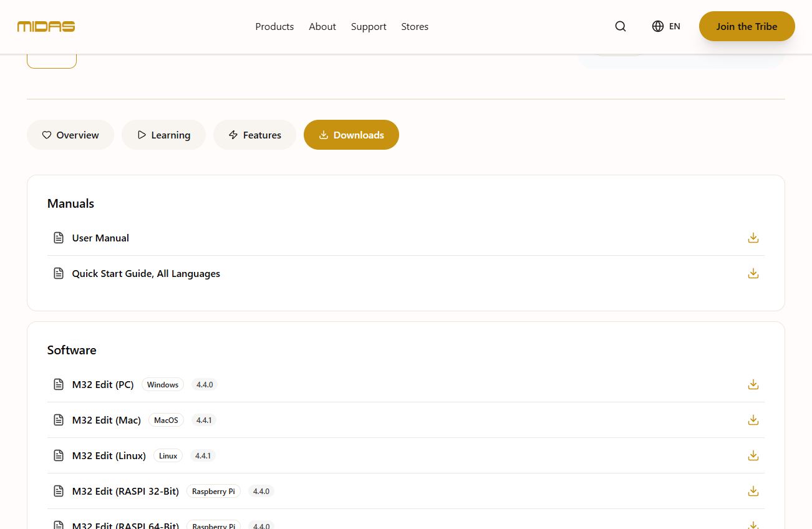Click version 4.4.0 badge on M32 Edit (PC)
812x529 pixels.
pyautogui.click(x=205, y=384)
